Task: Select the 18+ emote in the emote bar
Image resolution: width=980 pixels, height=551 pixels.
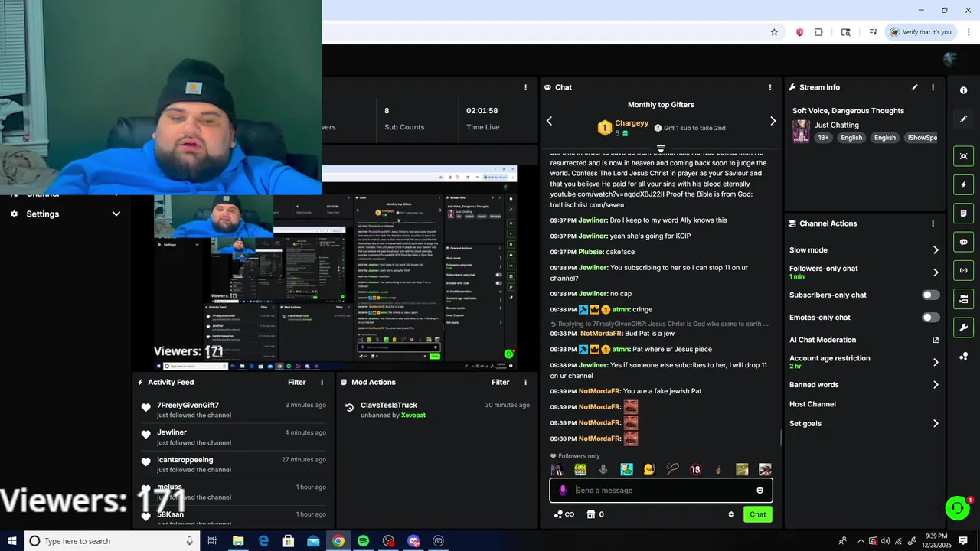Action: tap(695, 469)
